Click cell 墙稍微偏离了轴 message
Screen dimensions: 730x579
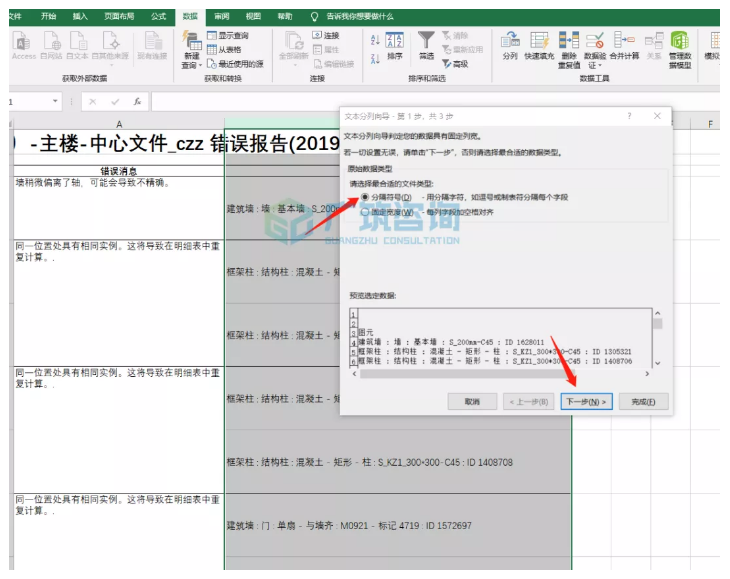coord(119,208)
